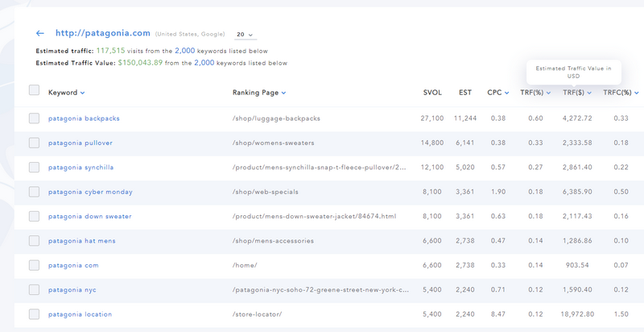Click the /shop/luggage-backpacks ranking page
Viewport: 644px width, 332px height.
(x=276, y=118)
